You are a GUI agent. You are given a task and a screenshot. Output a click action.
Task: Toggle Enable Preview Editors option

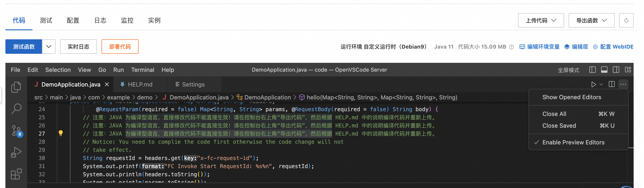(578, 142)
